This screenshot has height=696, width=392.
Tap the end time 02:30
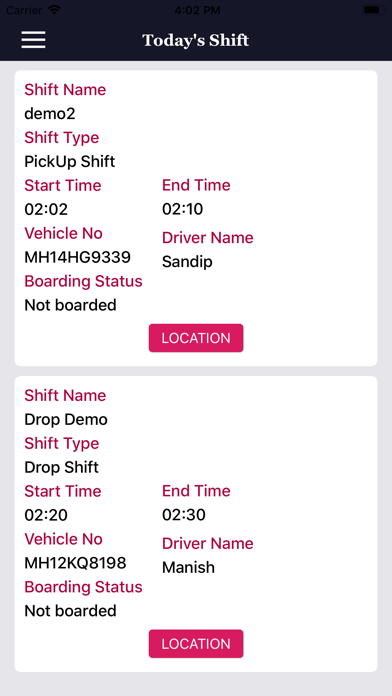pyautogui.click(x=184, y=515)
